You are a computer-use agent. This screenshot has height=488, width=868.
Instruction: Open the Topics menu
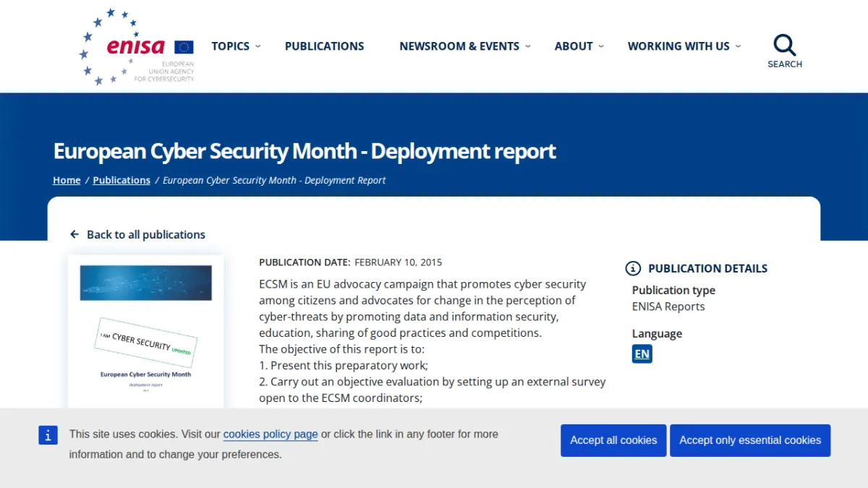tap(231, 46)
